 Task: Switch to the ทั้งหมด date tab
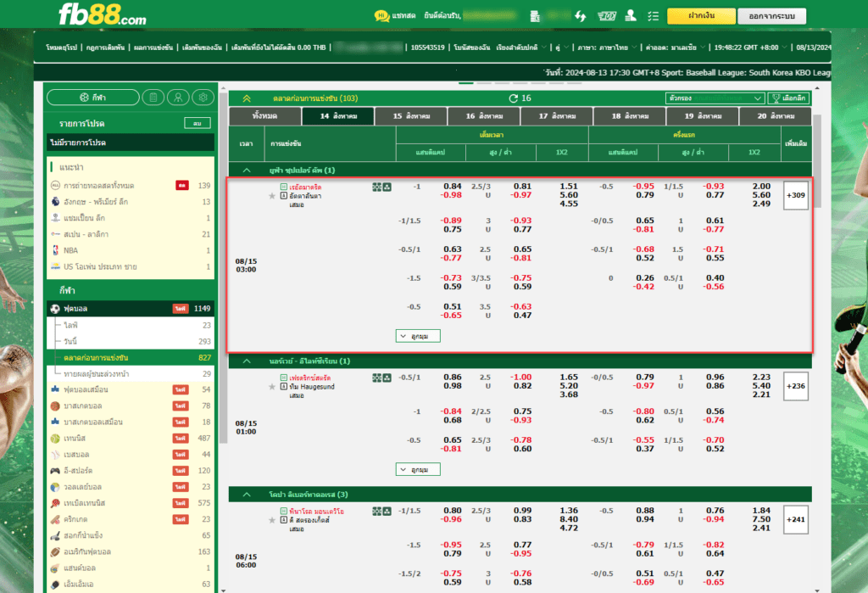264,116
